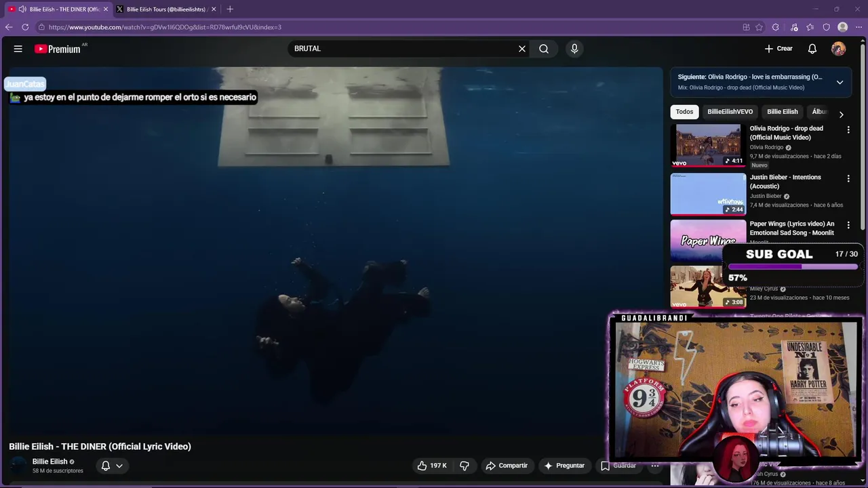Open the Olivia Rodrigo - drop dead title
The height and width of the screenshot is (488, 868).
click(x=787, y=133)
